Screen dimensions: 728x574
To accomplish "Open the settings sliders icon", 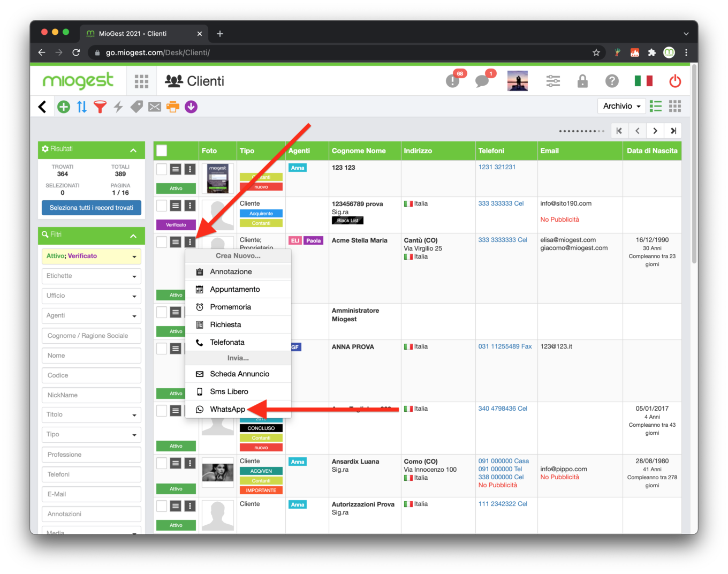I will click(553, 81).
